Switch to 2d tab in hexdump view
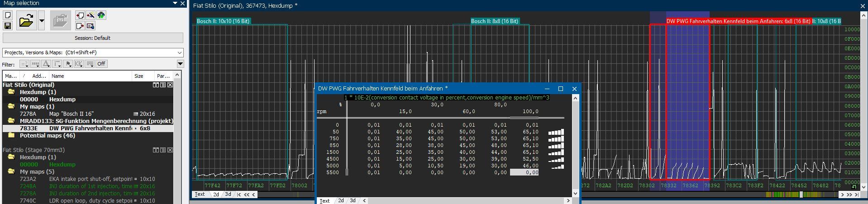The height and width of the screenshot is (204, 868). click(216, 195)
